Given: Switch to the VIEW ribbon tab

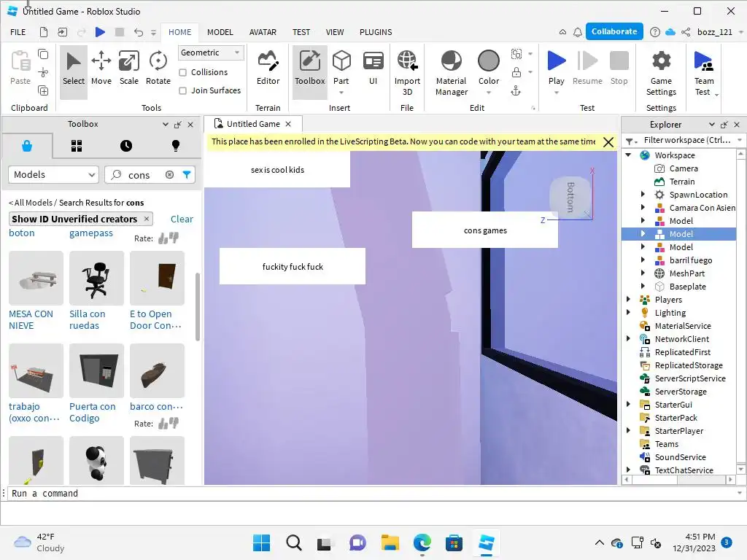Looking at the screenshot, I should tap(334, 32).
